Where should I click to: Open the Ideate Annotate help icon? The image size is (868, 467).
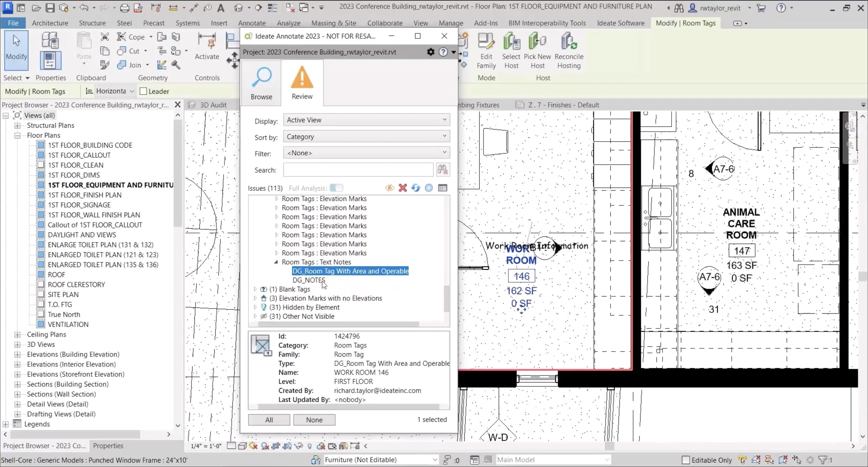click(443, 52)
